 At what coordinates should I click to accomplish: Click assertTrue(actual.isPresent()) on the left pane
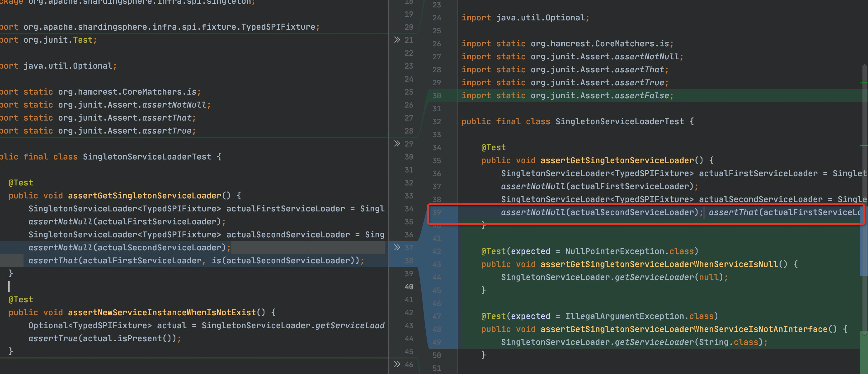click(x=105, y=339)
